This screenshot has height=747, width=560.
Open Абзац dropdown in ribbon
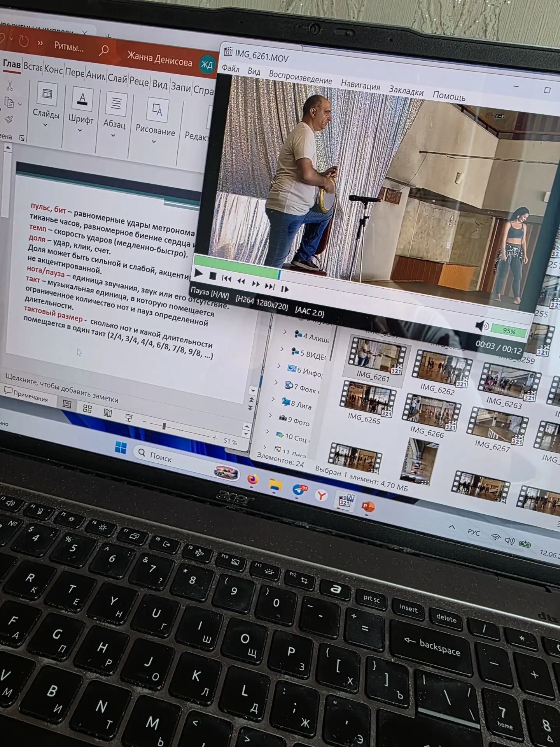[115, 115]
